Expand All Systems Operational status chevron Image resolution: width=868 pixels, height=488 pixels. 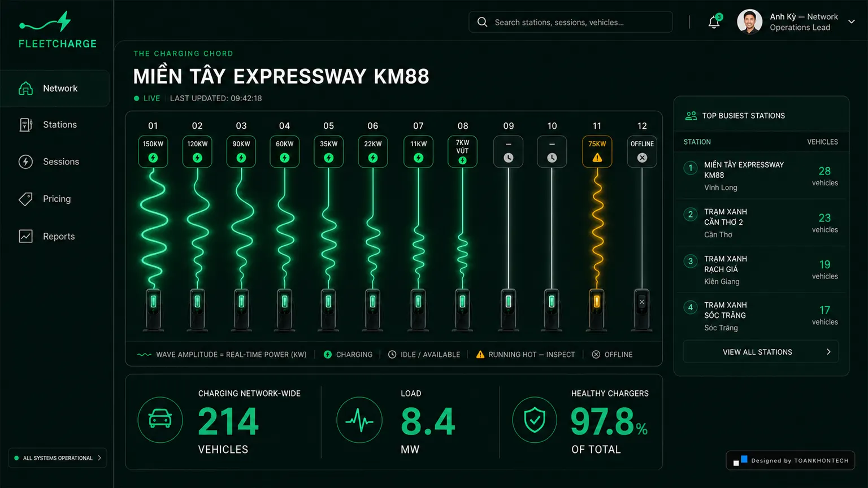(99, 458)
